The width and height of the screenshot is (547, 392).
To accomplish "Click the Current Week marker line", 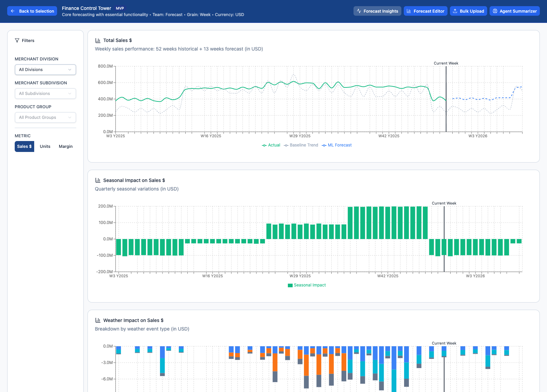I will click(446, 99).
